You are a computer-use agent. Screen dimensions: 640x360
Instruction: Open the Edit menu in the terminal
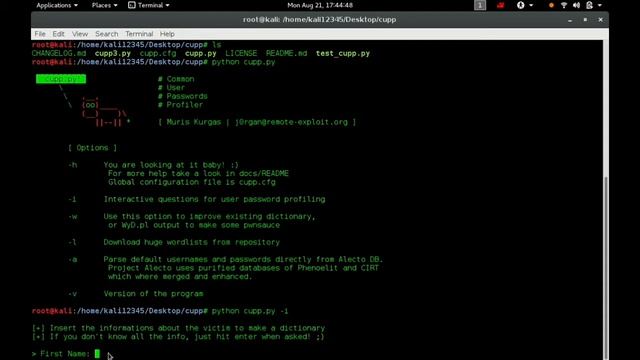(58, 34)
